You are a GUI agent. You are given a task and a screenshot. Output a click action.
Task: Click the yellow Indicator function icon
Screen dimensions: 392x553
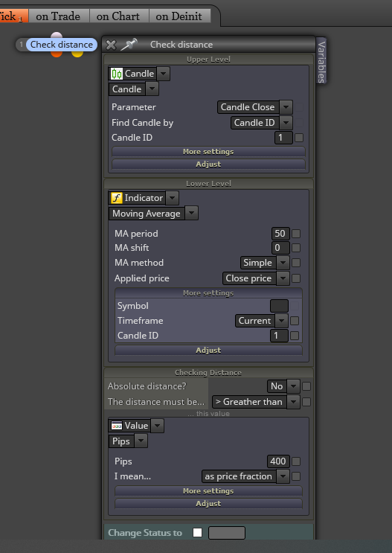116,198
